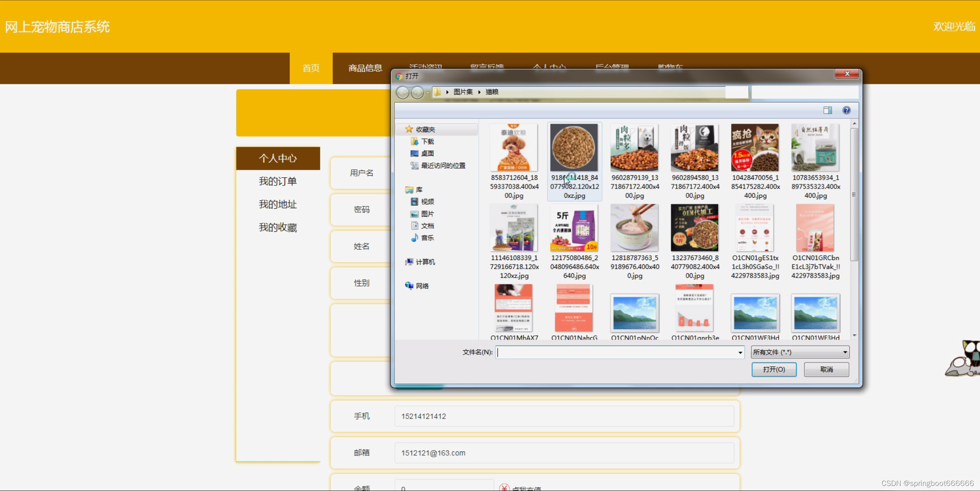Viewport: 980px width, 491px height.
Task: Click the 邮箱 email input field
Action: coord(564,453)
